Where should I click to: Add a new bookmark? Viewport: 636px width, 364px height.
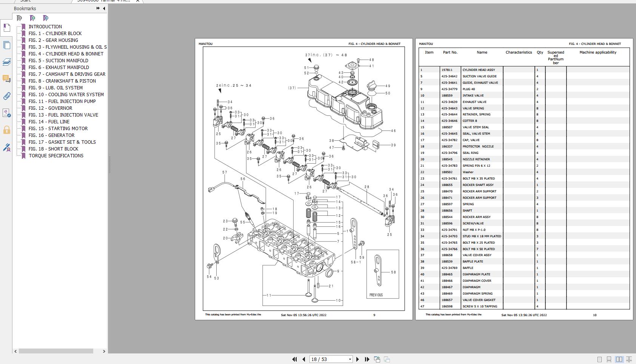(x=32, y=18)
